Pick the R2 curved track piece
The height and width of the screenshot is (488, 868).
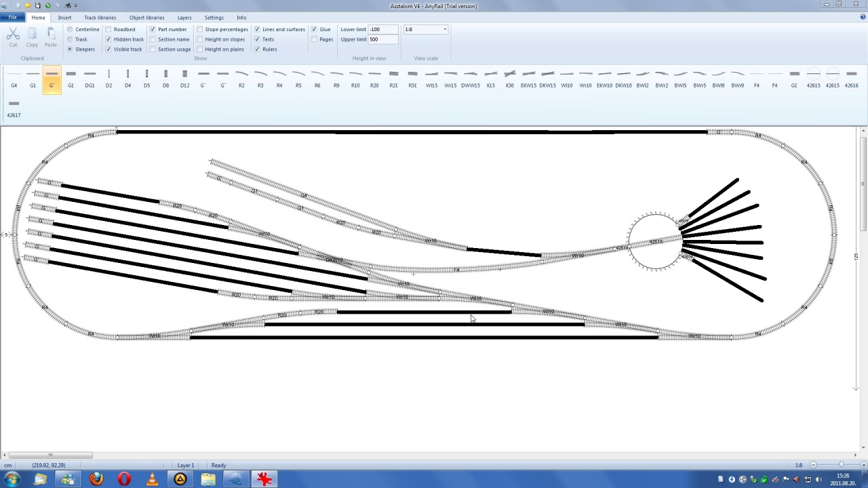tap(241, 79)
